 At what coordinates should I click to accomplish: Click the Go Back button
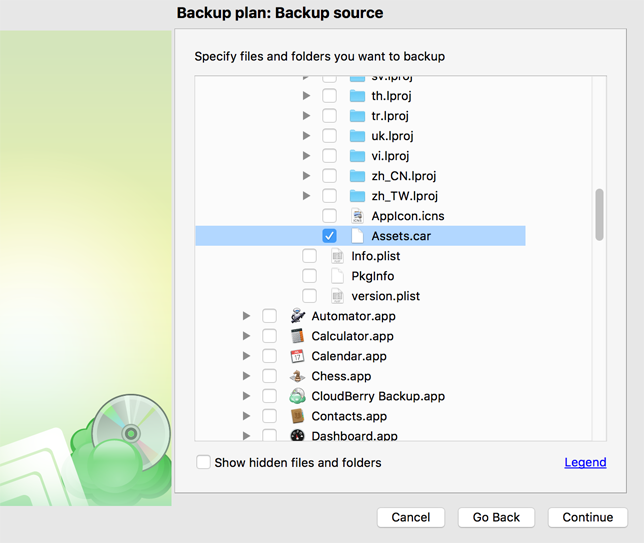point(496,517)
